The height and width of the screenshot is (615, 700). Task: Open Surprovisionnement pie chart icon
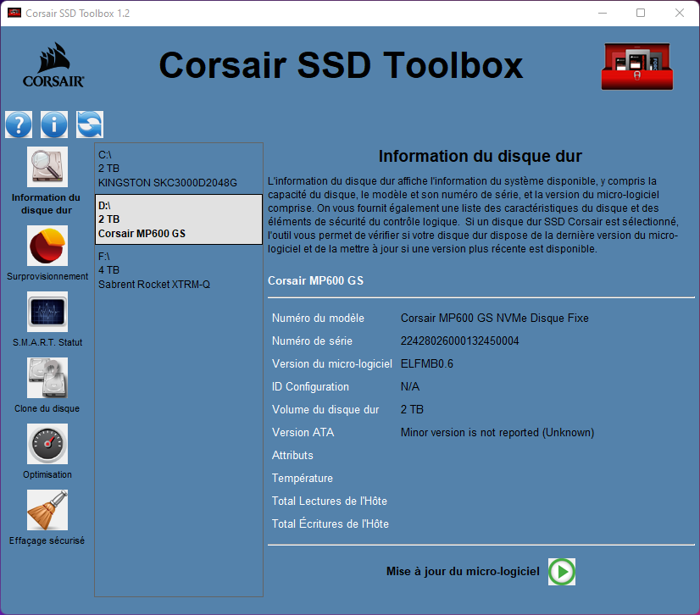[x=47, y=246]
